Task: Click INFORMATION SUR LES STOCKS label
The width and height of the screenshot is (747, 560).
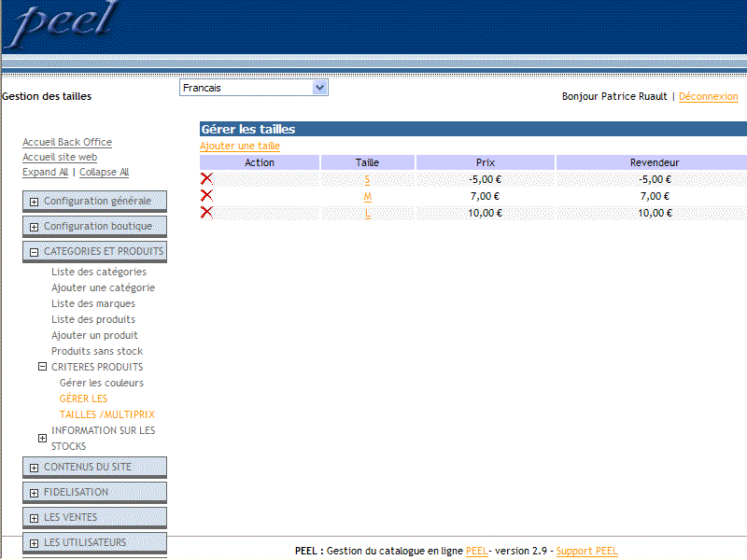Action: point(103,438)
